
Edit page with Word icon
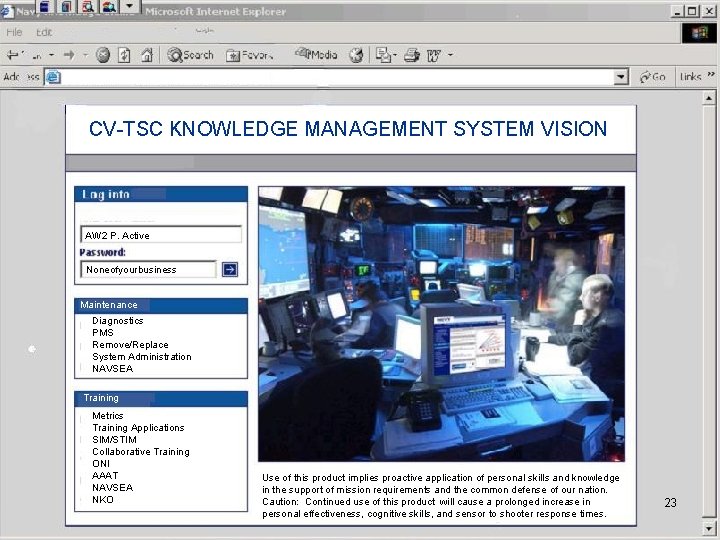tap(433, 56)
